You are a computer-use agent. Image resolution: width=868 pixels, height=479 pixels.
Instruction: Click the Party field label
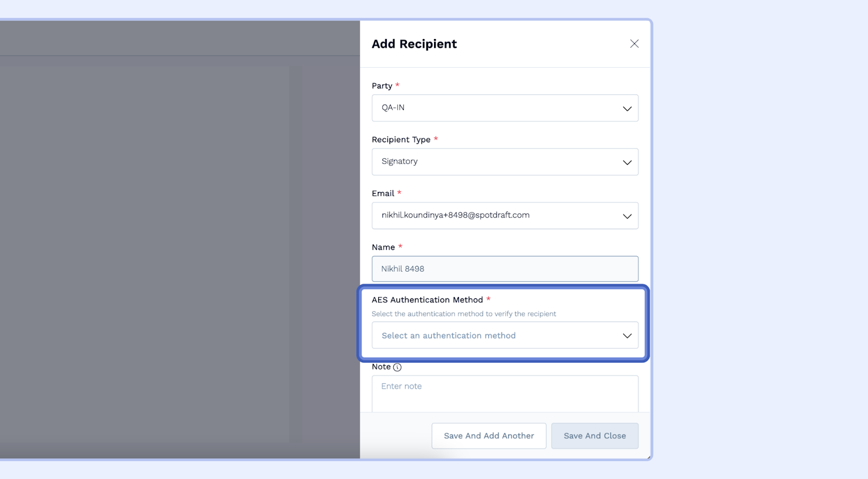point(382,86)
